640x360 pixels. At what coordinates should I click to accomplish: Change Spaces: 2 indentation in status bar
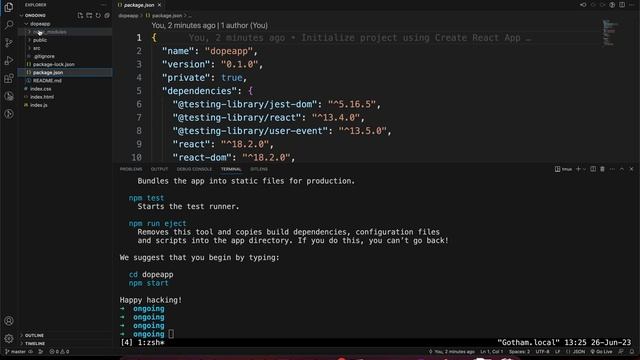pos(519,352)
